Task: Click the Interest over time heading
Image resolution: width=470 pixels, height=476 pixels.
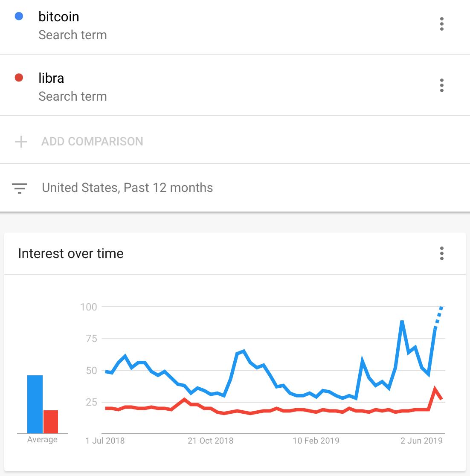Action: (x=70, y=253)
